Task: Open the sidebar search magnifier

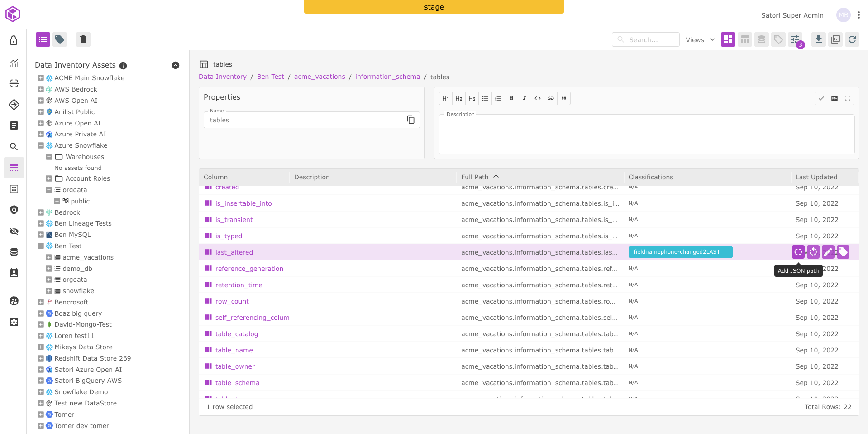Action: click(x=14, y=146)
